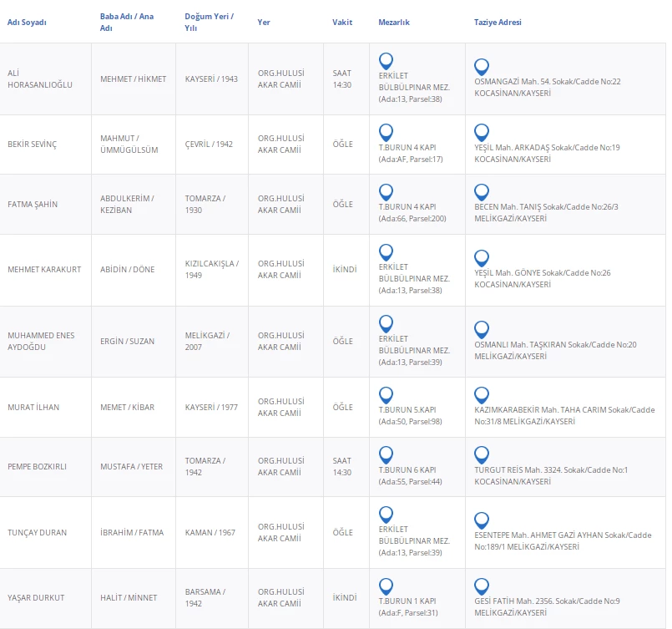Select the Doğum Yeri / Yılı header

coord(209,23)
